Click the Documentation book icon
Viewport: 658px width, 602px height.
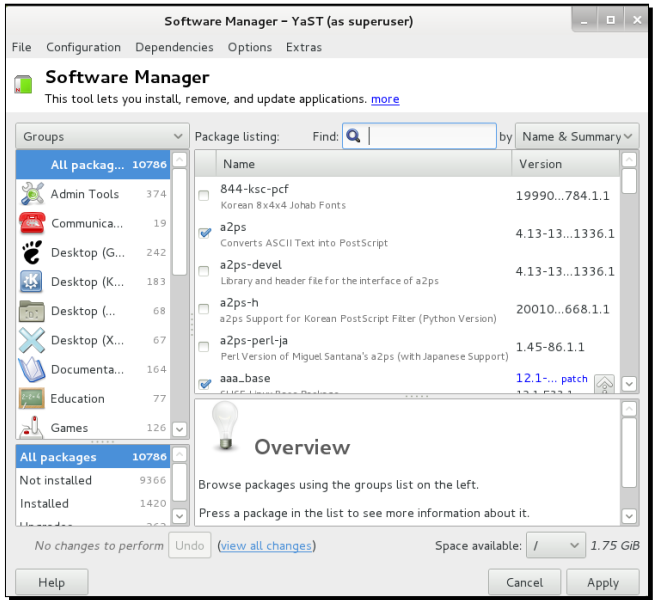point(32,370)
